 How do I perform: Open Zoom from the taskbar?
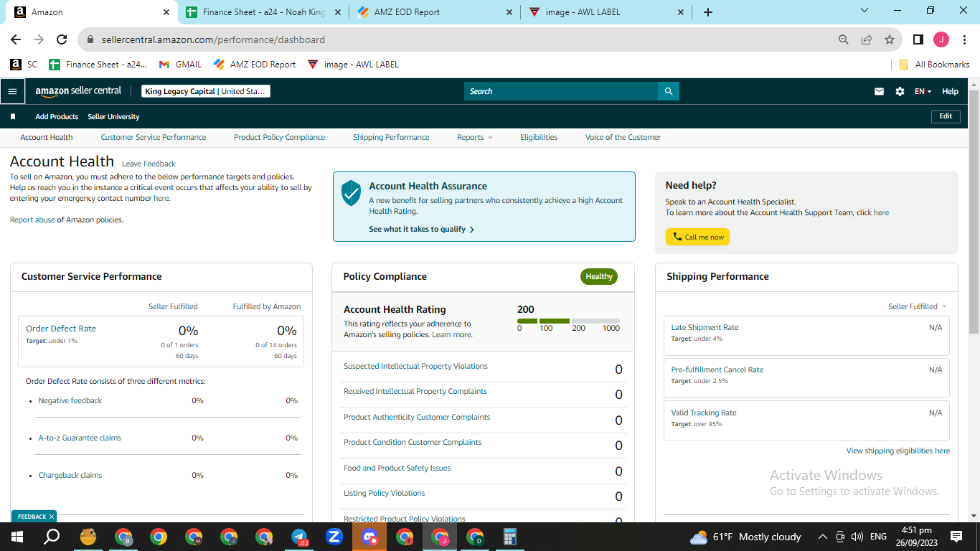[334, 537]
